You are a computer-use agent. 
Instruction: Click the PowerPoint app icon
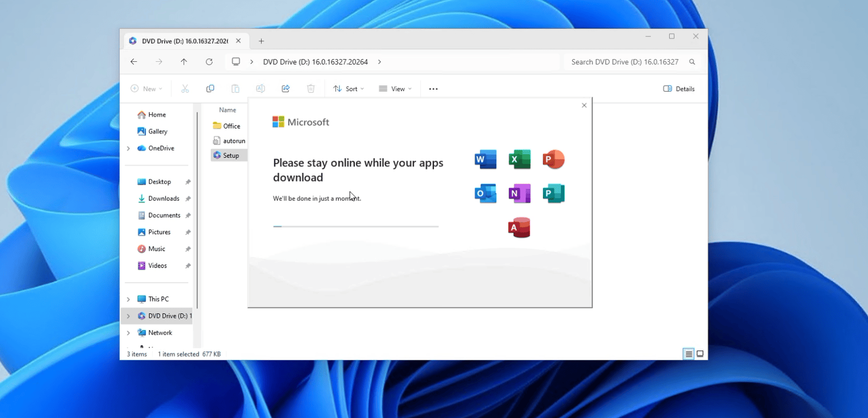(553, 160)
